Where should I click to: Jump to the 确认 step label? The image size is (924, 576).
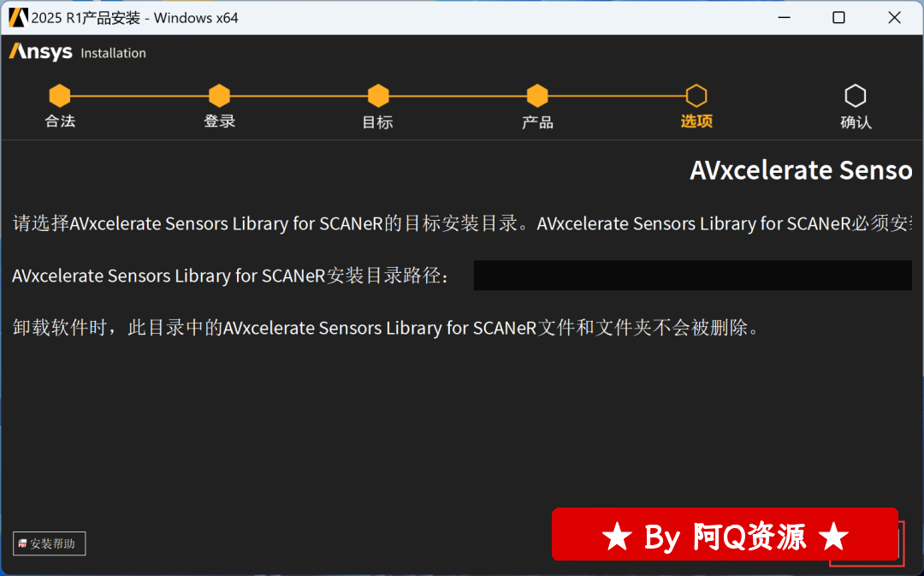(856, 122)
